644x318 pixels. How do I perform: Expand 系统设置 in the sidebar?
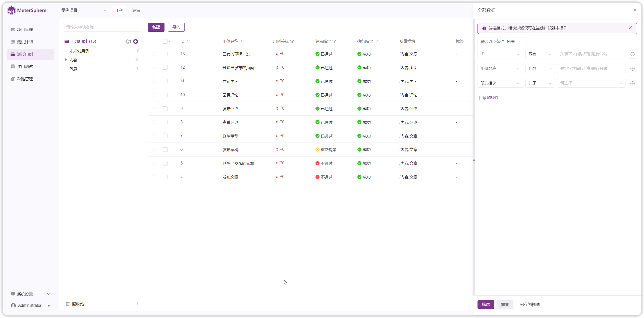pyautogui.click(x=30, y=294)
